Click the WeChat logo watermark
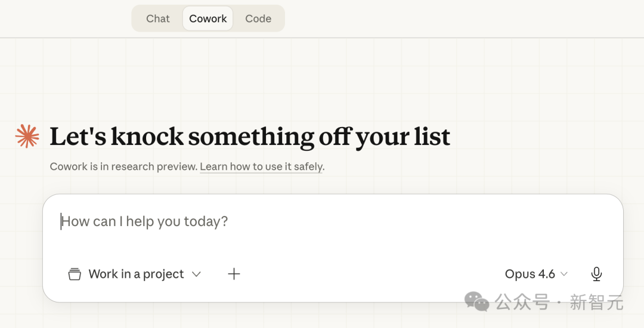This screenshot has height=328, width=644. 477,301
